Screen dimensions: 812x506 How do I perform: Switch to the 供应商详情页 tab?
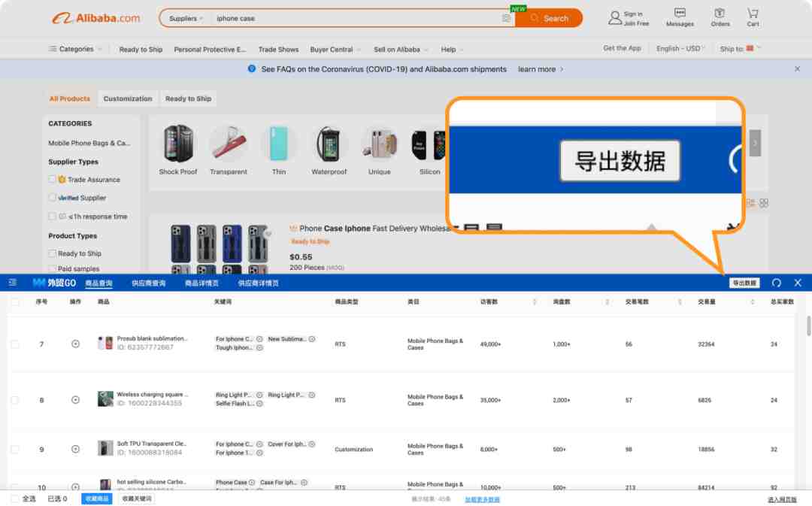(x=259, y=283)
